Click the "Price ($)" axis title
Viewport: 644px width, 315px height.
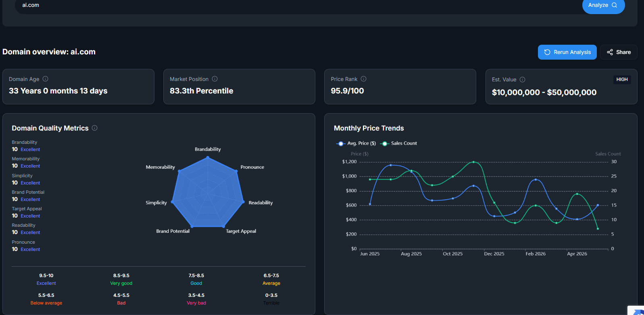point(360,154)
